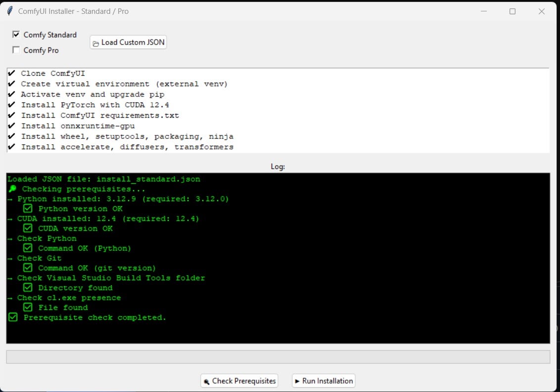Click the checkmark beside Install onnxruntime-gpu
This screenshot has height=392, width=560.
point(11,126)
